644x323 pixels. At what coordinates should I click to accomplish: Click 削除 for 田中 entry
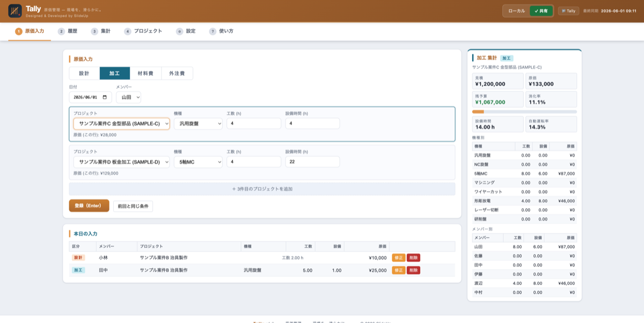pos(413,270)
